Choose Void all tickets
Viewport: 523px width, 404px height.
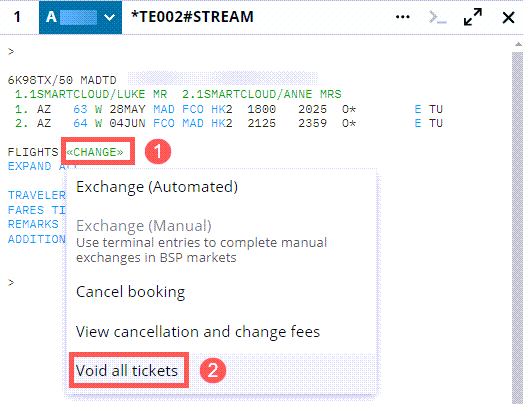127,371
